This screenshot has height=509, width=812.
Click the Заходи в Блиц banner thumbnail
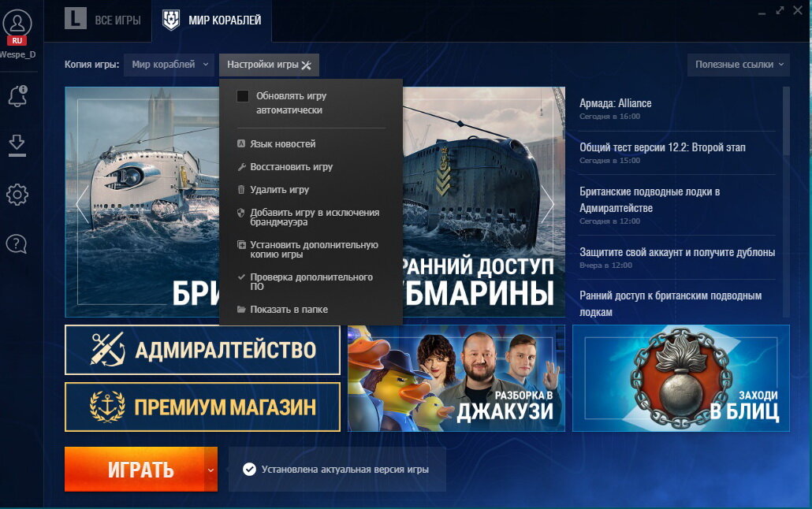(681, 378)
